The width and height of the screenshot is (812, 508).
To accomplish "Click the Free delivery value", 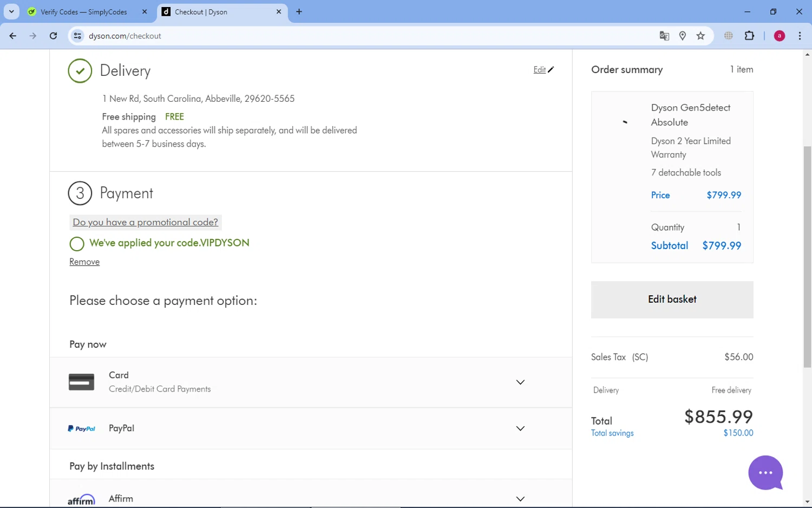I will pyautogui.click(x=731, y=390).
